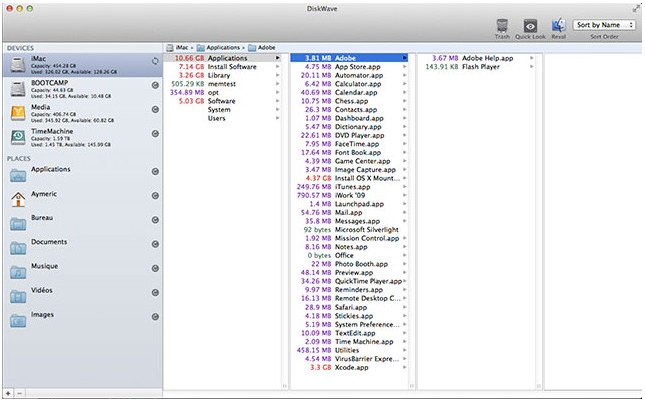Expand arrow next to Adobe Help.app
The image size is (645, 402).
531,58
